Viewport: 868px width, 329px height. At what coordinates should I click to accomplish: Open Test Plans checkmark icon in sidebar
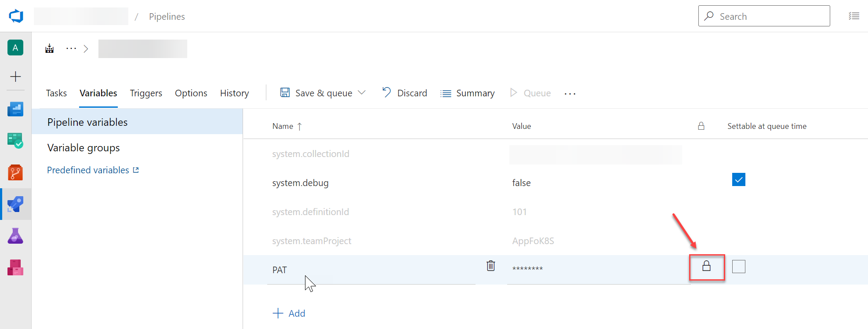pyautogui.click(x=15, y=141)
